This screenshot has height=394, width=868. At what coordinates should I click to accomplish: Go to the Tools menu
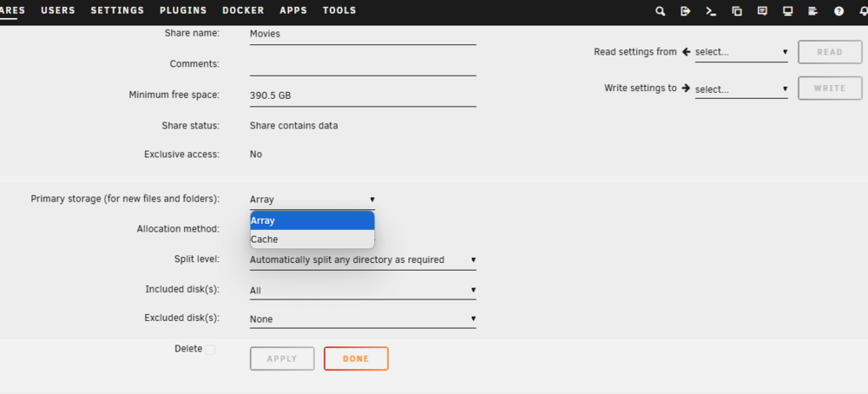(x=339, y=10)
